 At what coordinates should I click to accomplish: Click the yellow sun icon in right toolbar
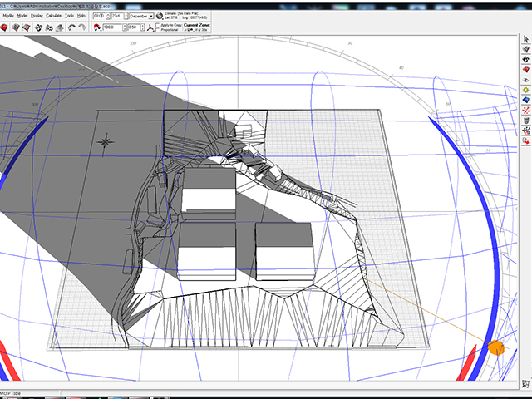526,90
